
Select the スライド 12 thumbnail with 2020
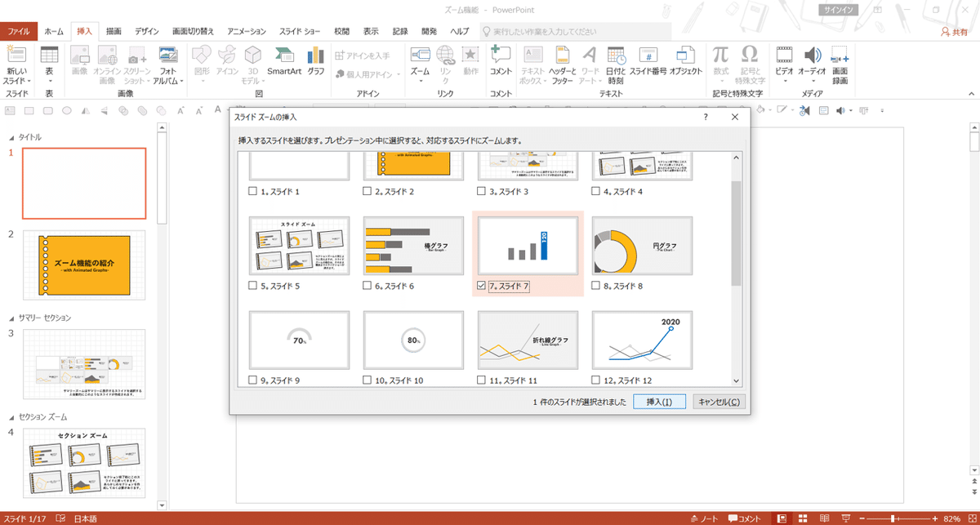pyautogui.click(x=642, y=341)
